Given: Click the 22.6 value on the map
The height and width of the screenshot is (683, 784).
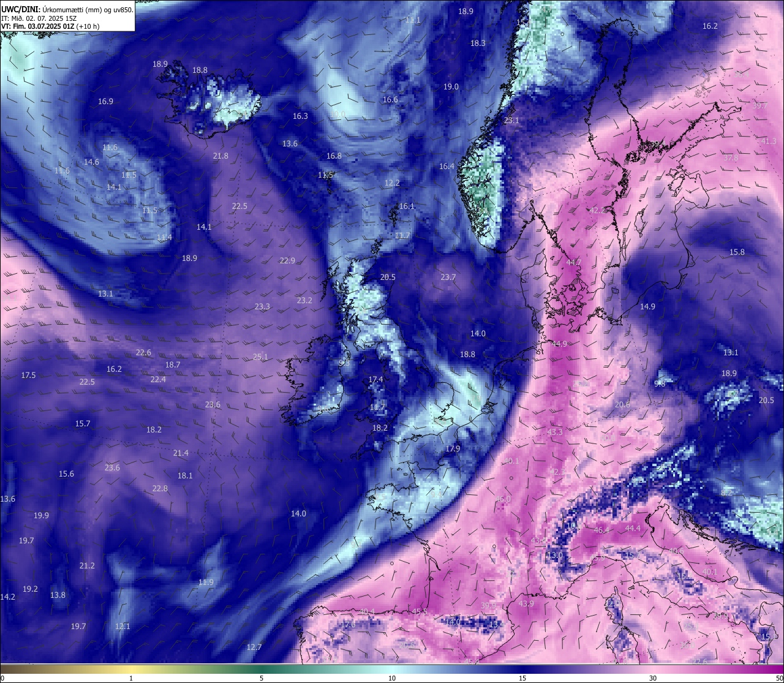Looking at the screenshot, I should 143,352.
